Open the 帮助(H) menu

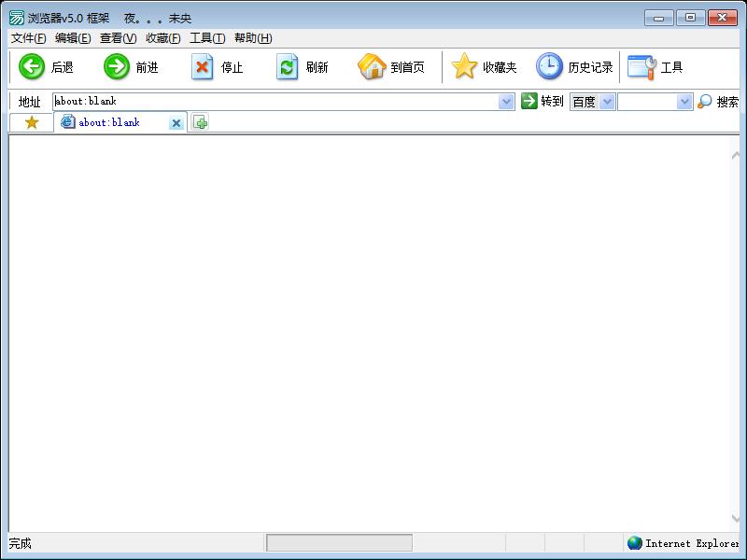(253, 38)
